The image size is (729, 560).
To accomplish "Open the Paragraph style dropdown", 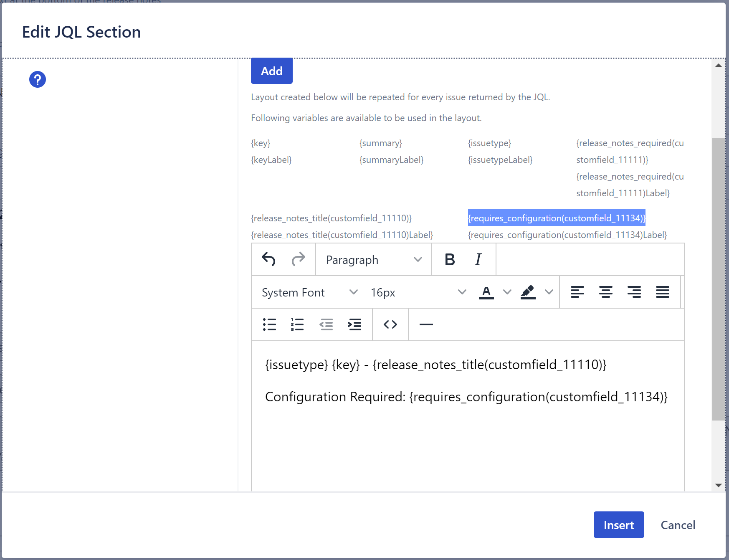I will [373, 259].
